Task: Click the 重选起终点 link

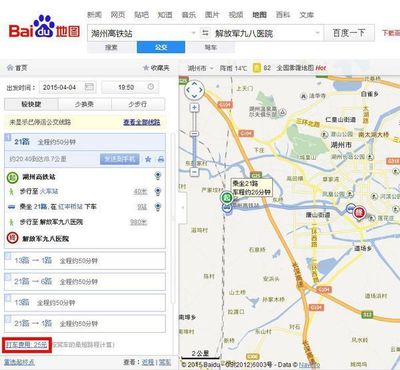Action: click(19, 362)
